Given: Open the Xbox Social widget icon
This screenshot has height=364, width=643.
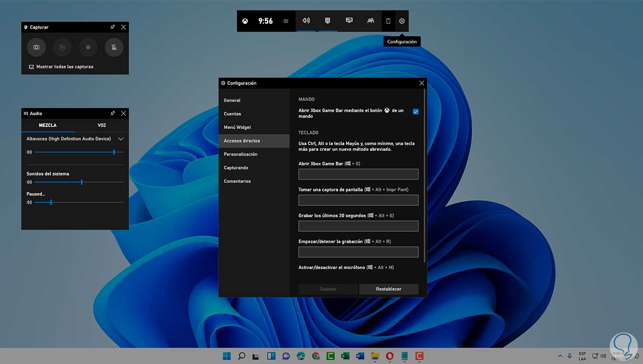Looking at the screenshot, I should [x=370, y=21].
